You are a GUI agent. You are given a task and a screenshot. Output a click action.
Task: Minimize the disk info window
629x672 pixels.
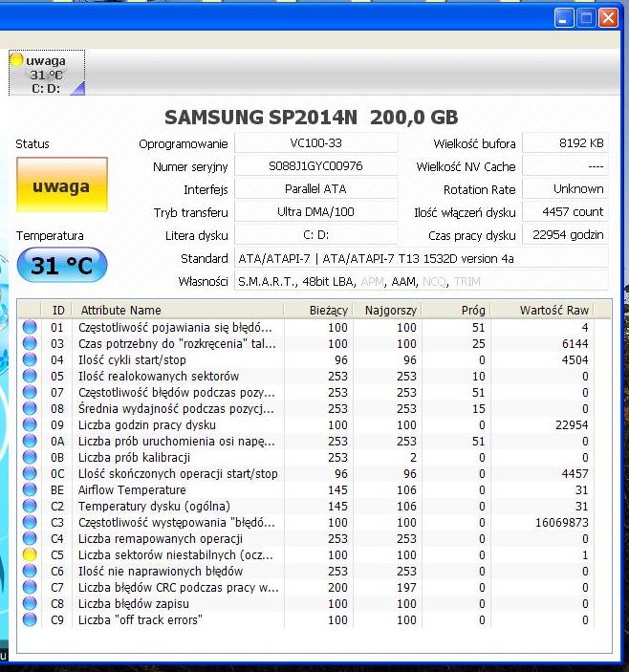(563, 18)
